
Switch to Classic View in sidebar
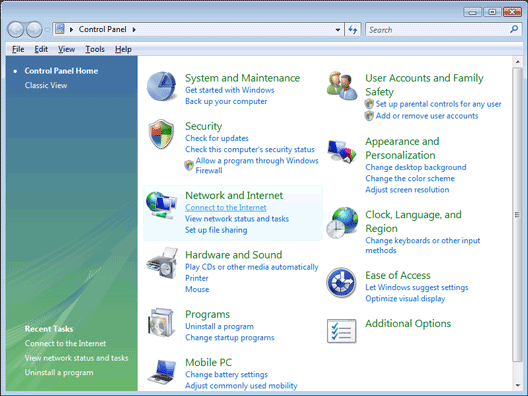coord(46,86)
